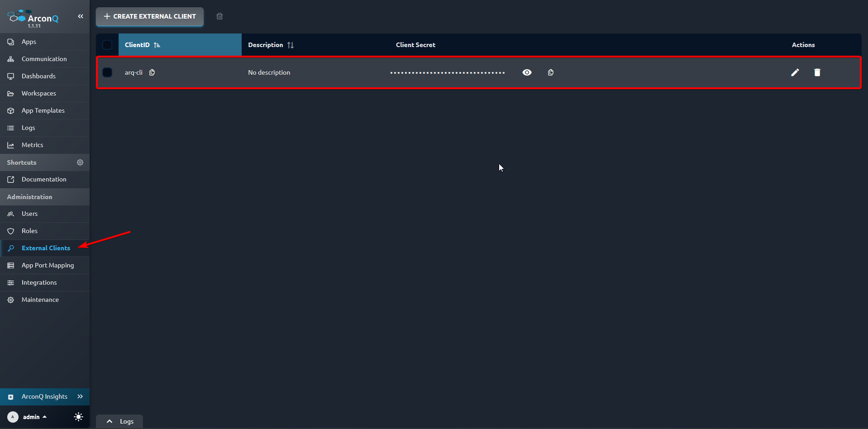The image size is (868, 429).
Task: Select External Clients menu item
Action: pyautogui.click(x=45, y=248)
